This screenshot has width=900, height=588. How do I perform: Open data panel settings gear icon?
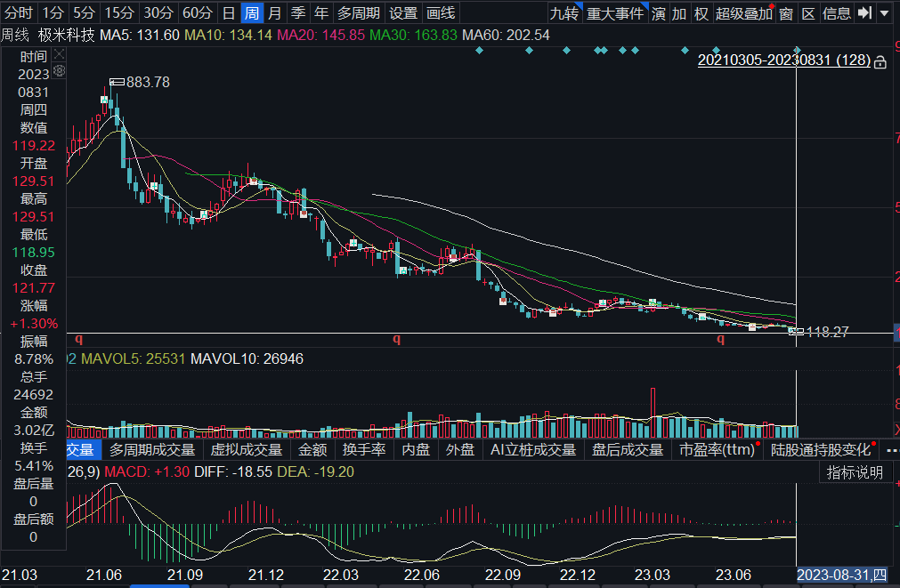60,70
